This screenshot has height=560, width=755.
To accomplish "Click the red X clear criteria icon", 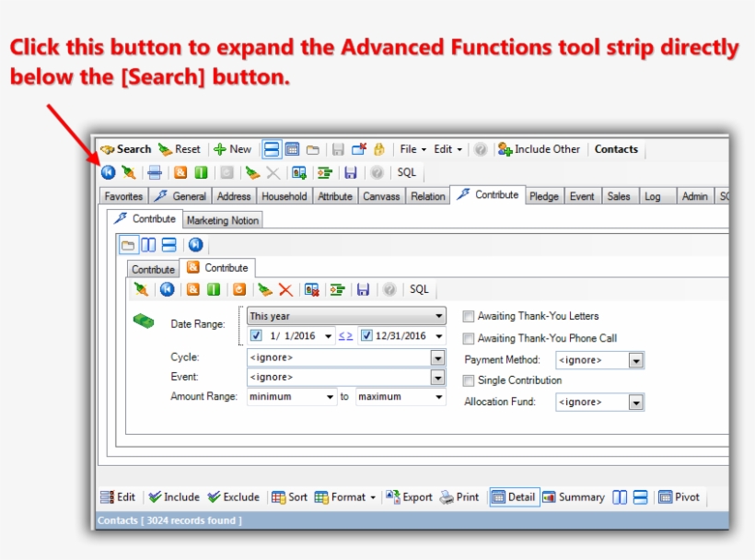I will (x=285, y=289).
